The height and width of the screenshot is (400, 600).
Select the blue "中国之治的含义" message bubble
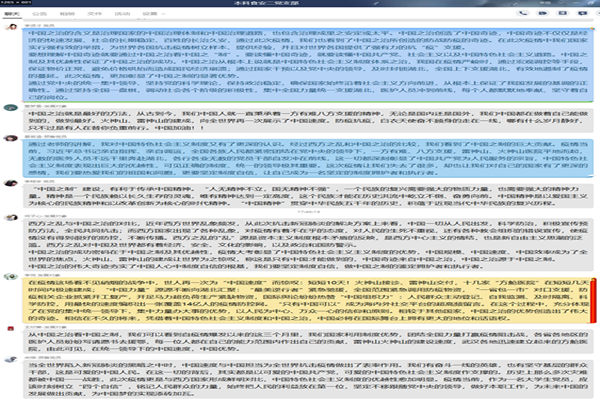[300, 62]
